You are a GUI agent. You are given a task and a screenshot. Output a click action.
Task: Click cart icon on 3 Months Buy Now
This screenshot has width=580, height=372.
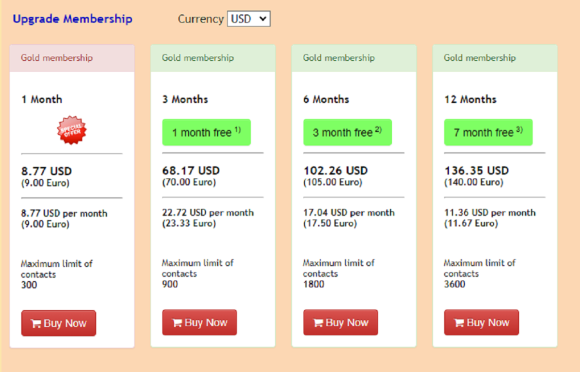pyautogui.click(x=177, y=323)
